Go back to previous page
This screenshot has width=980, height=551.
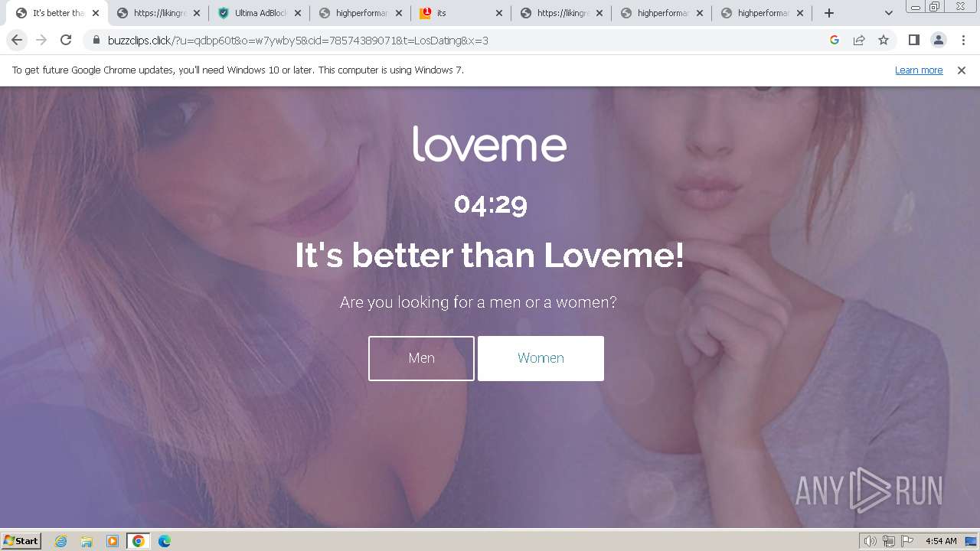[x=17, y=41]
